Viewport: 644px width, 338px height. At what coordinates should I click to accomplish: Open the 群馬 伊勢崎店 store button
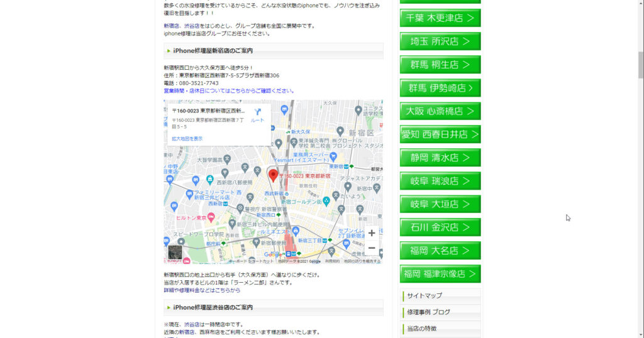click(x=440, y=88)
